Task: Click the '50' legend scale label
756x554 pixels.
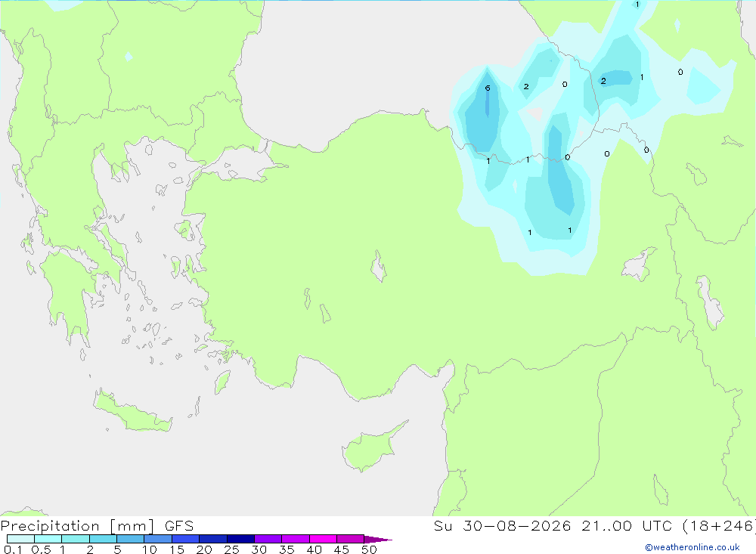Action: click(369, 549)
